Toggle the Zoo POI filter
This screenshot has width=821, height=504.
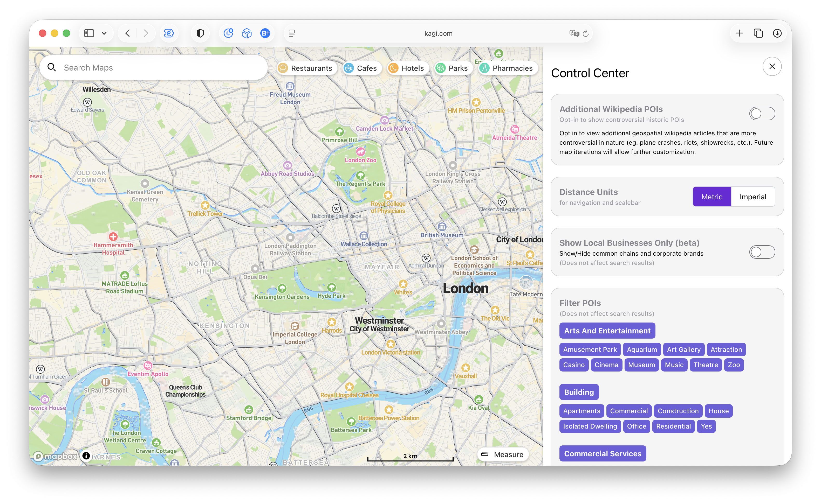tap(734, 365)
